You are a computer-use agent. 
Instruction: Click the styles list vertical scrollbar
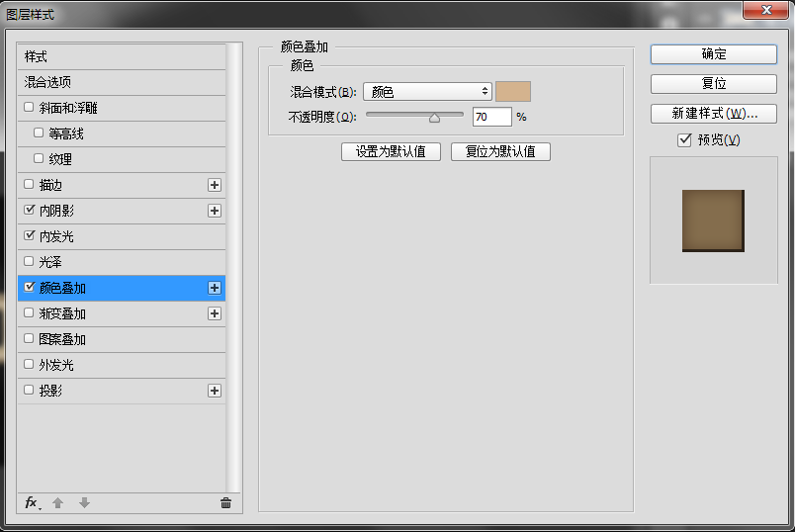pos(233,267)
